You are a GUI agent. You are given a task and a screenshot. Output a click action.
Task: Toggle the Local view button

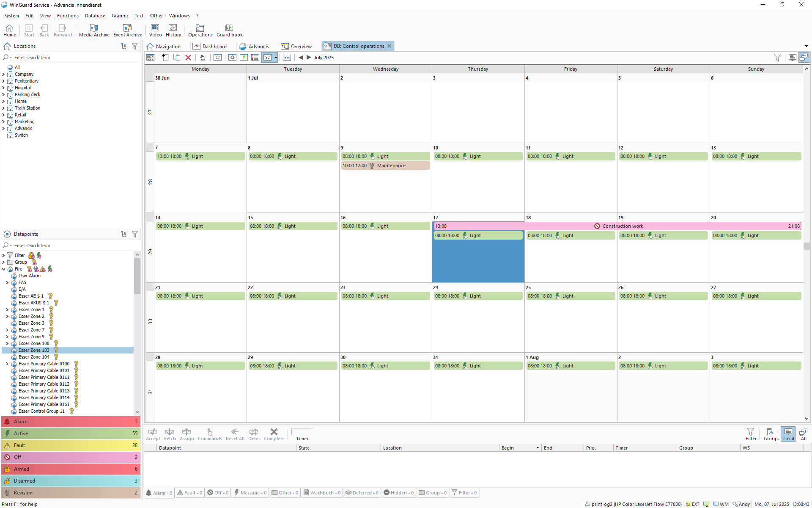point(788,434)
